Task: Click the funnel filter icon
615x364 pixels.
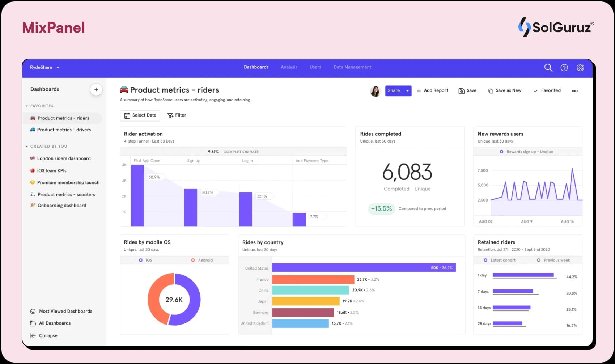Action: pyautogui.click(x=170, y=115)
